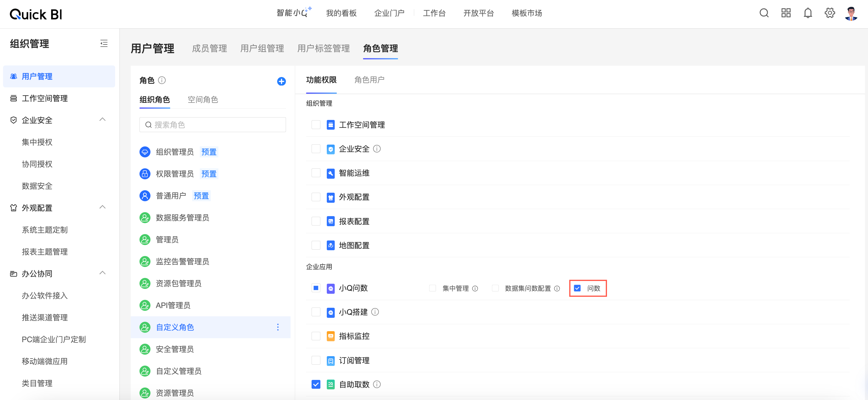Collapse the 企业安全 sidebar section
Image resolution: width=868 pixels, height=400 pixels.
coord(103,120)
